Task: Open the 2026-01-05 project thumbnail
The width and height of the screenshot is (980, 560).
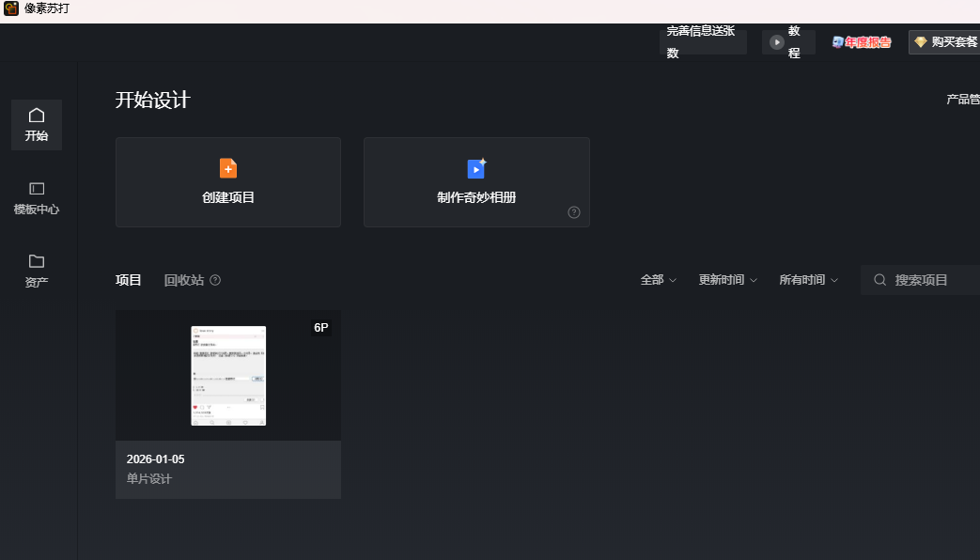Action: 228,376
